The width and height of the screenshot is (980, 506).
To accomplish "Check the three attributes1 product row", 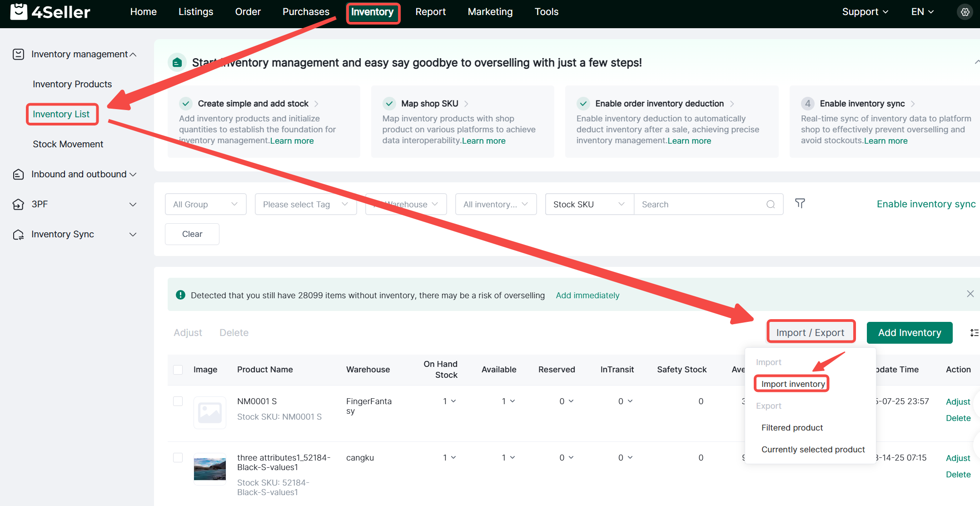I will (x=178, y=457).
